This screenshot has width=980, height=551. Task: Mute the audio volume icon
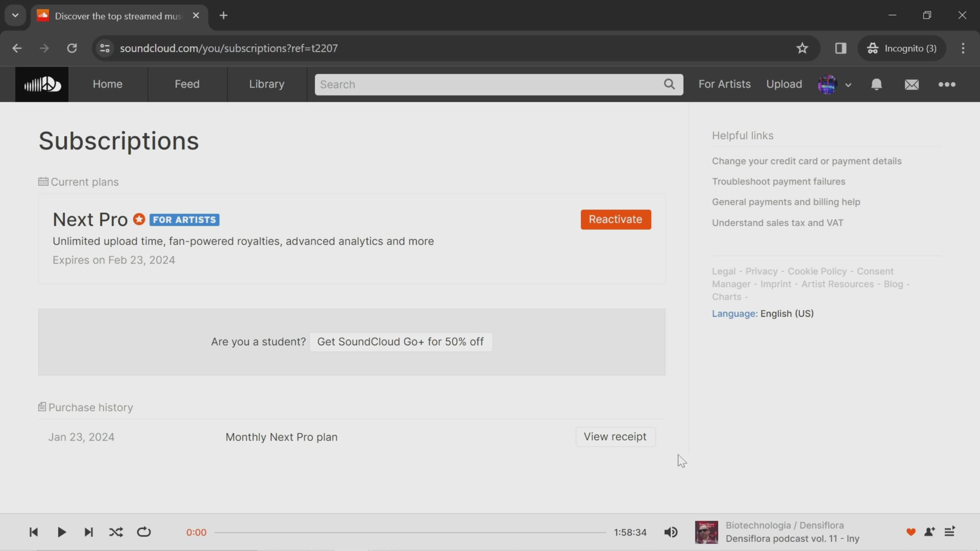tap(670, 532)
